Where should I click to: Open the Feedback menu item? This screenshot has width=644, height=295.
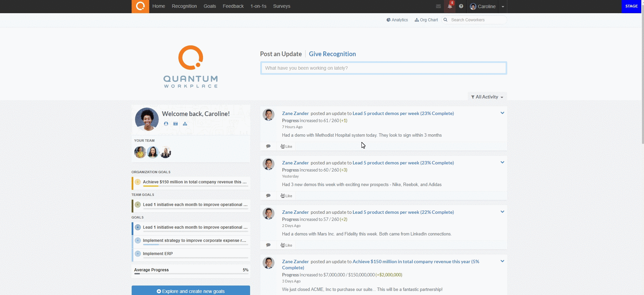tap(233, 6)
